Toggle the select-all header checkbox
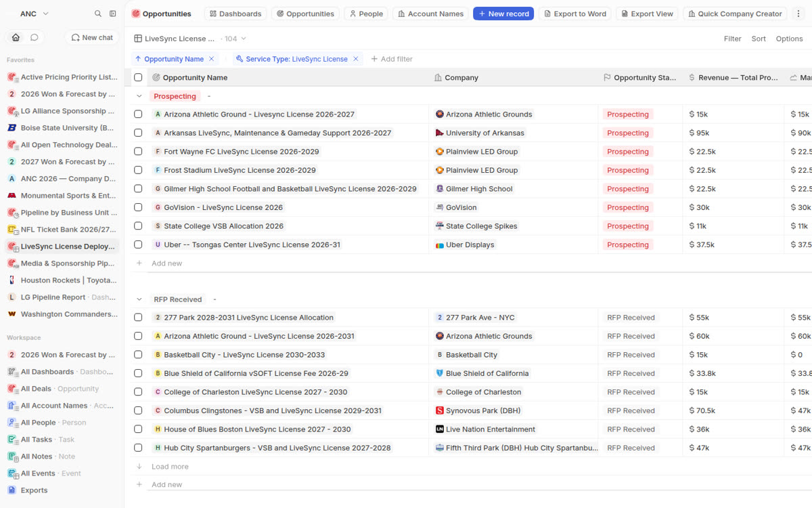 click(138, 77)
